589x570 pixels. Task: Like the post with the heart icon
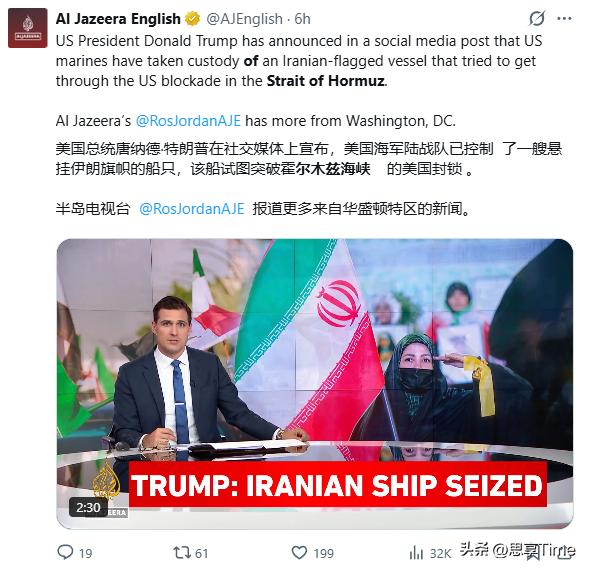[x=299, y=552]
